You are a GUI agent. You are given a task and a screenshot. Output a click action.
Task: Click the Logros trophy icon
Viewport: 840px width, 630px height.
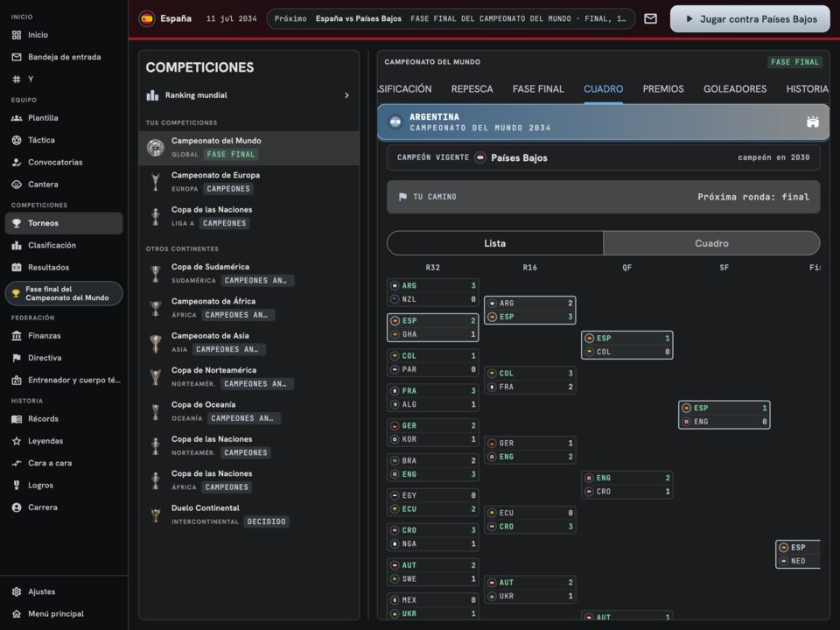(x=17, y=486)
